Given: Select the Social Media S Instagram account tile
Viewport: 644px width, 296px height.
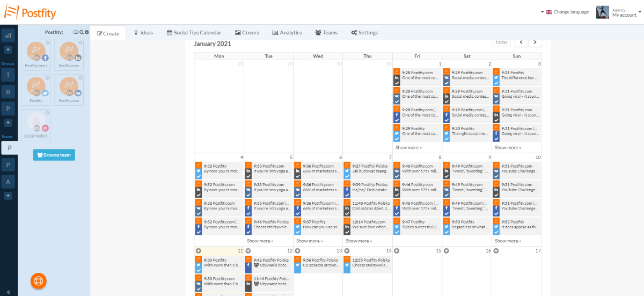Looking at the screenshot, I should pos(36,125).
